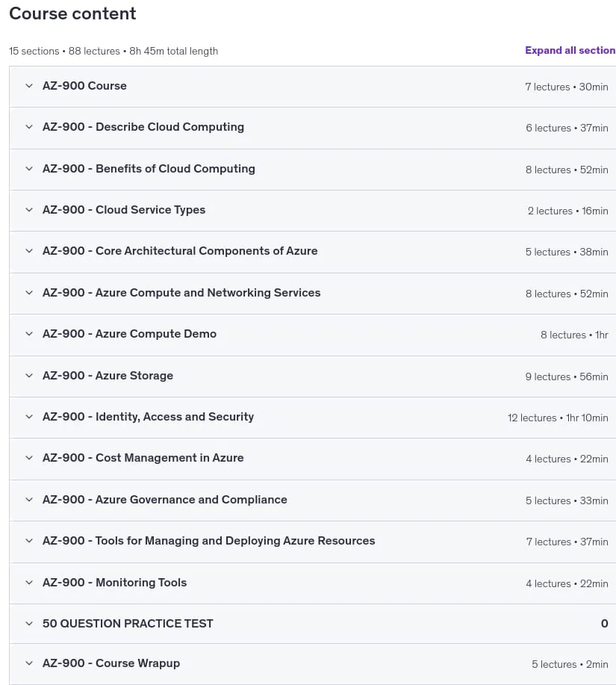616x685 pixels.
Task: Click '5 lectures • 38min' text
Action: coord(567,252)
